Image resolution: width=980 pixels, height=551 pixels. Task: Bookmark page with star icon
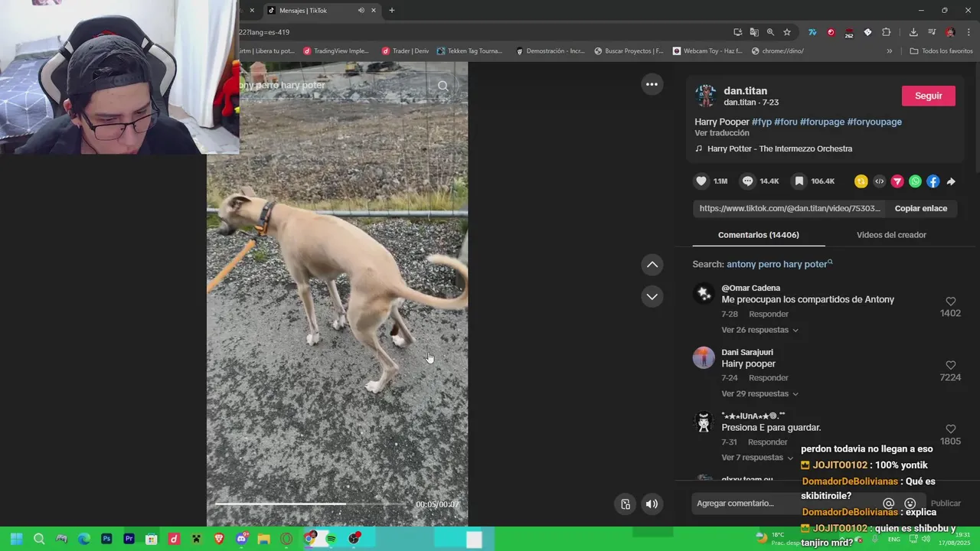[x=787, y=32]
